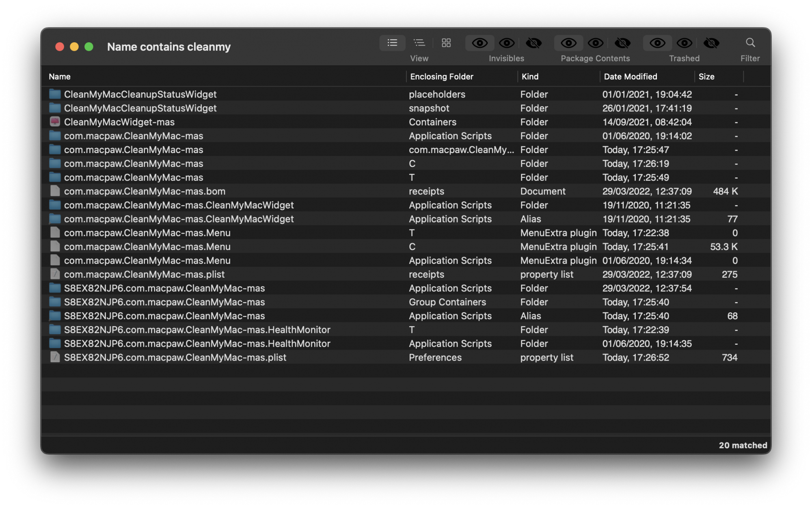
Task: Click the window title 'Name contains cleanmy'
Action: pos(169,47)
